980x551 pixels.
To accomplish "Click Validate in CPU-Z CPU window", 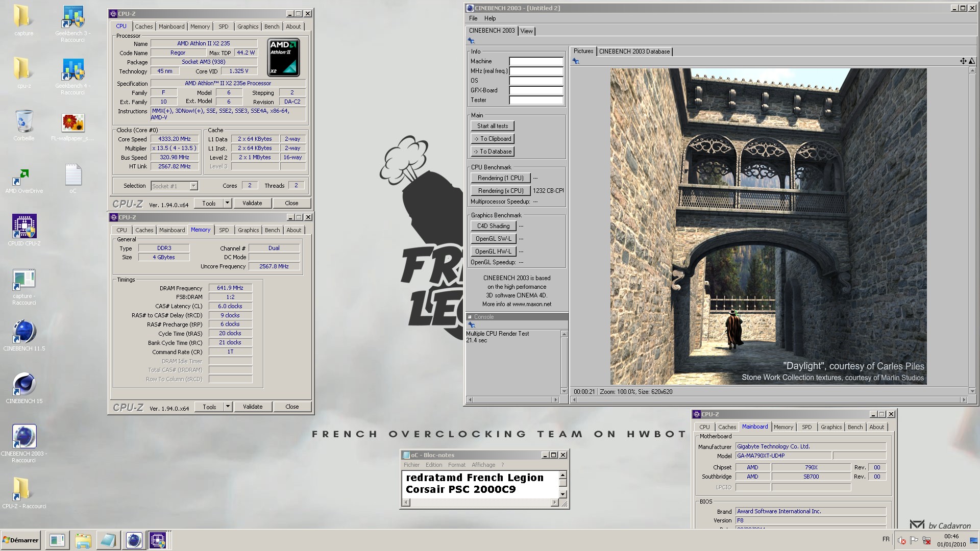I will (x=252, y=203).
